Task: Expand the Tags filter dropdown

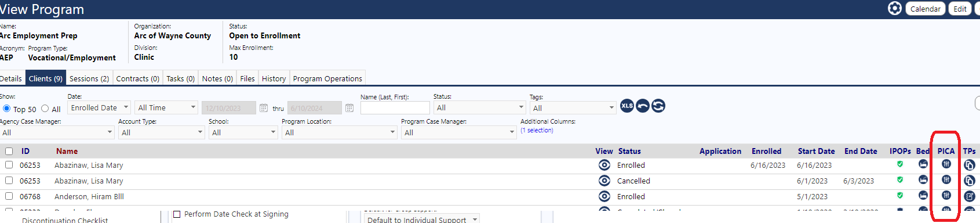Action: coord(573,108)
